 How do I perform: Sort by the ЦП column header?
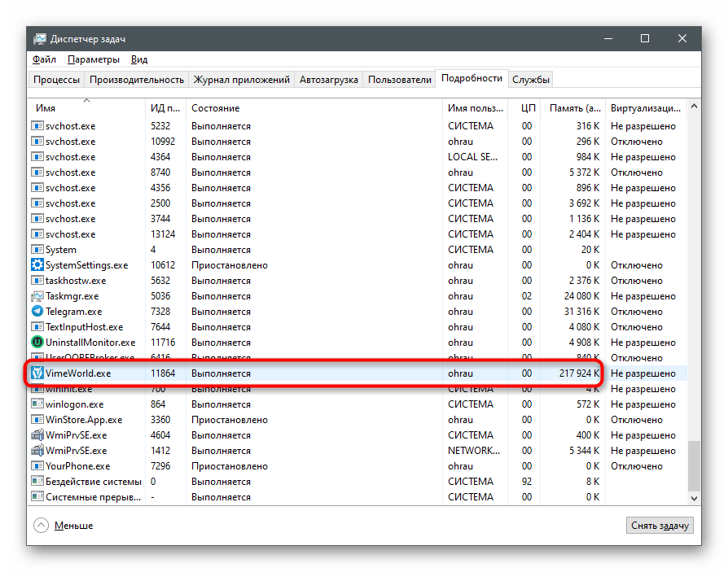[524, 107]
